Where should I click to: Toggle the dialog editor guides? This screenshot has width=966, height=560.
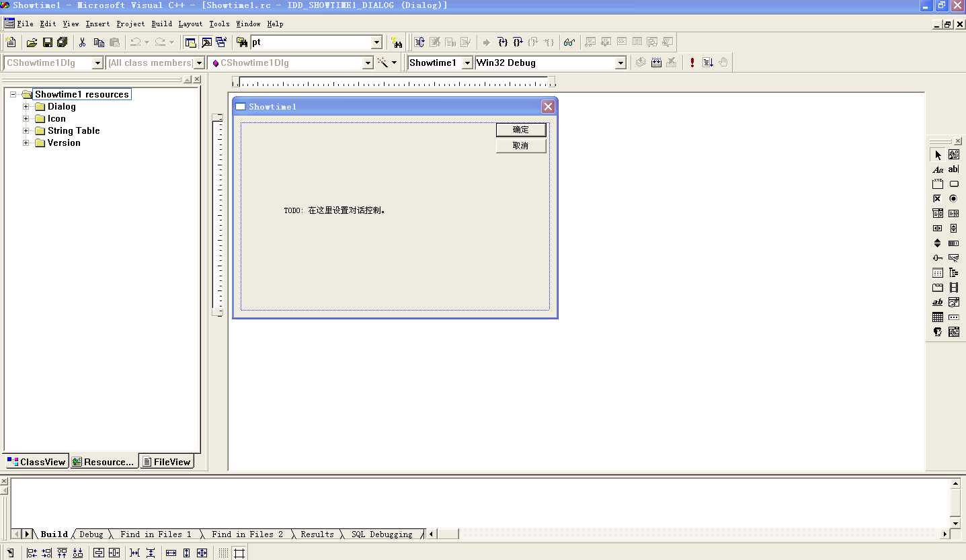pos(239,553)
